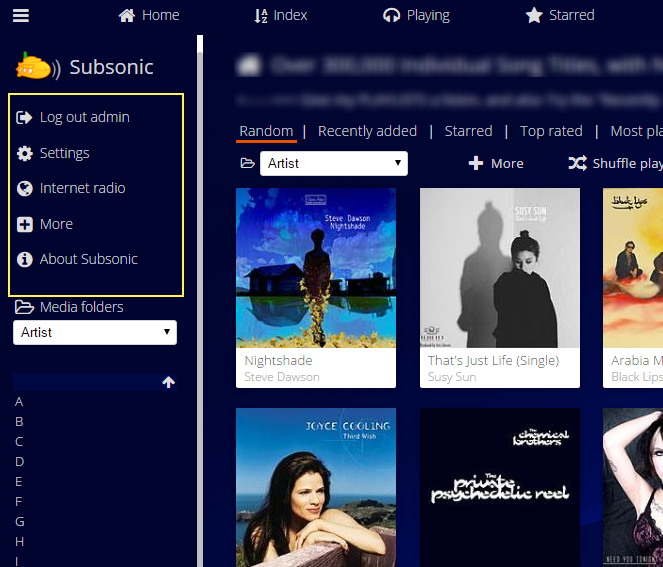Open the Artist dropdown above albums
The height and width of the screenshot is (567, 663).
333,163
